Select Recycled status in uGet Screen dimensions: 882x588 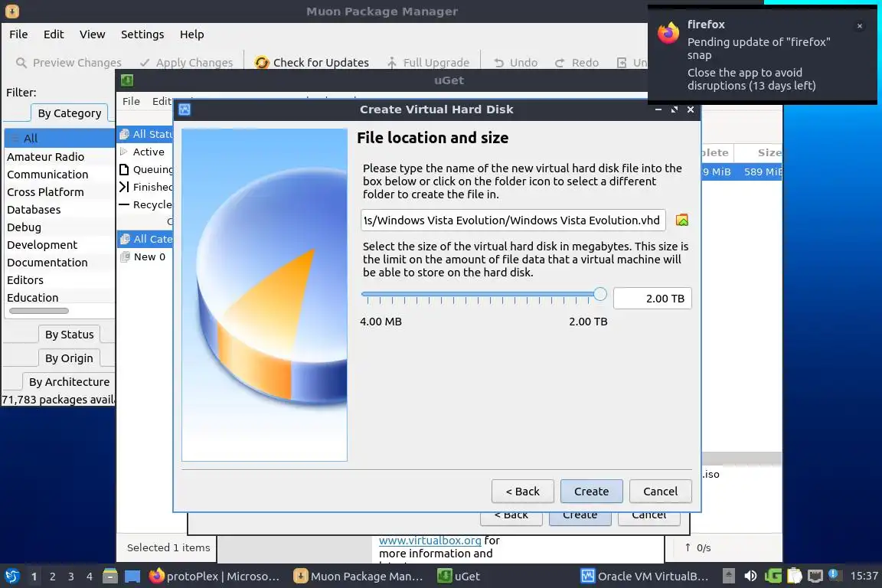pos(145,204)
